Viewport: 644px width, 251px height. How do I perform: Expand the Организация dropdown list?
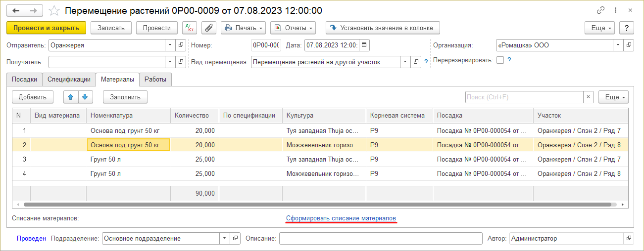pyautogui.click(x=618, y=45)
